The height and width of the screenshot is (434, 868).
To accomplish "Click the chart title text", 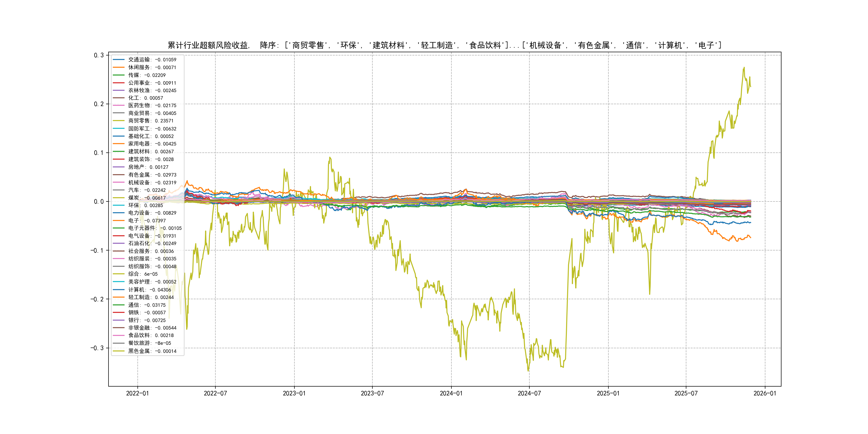I will [x=444, y=45].
